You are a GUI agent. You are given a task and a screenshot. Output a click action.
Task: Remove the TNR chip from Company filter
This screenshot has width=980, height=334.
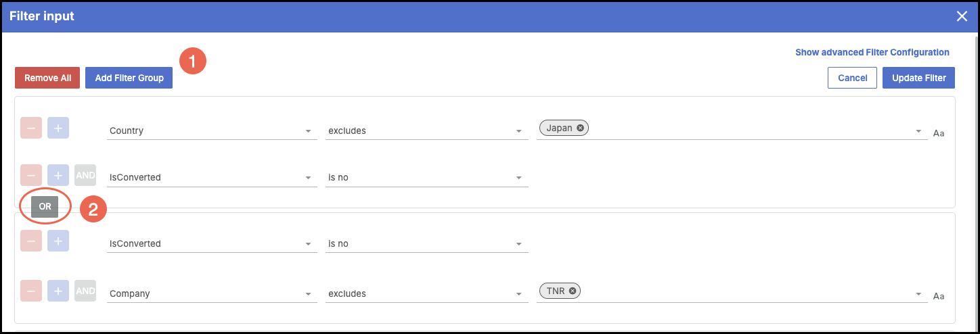pos(573,291)
